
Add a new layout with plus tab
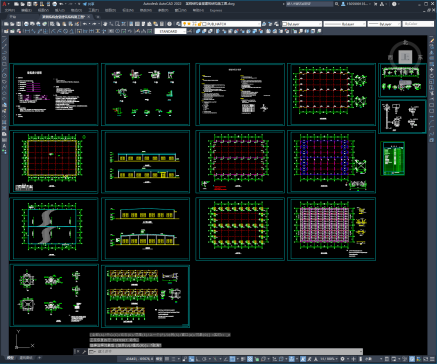pos(39,358)
